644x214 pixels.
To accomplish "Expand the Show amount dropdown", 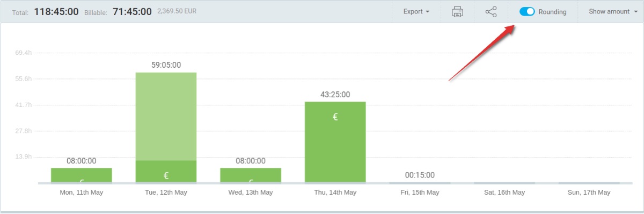I will [609, 12].
